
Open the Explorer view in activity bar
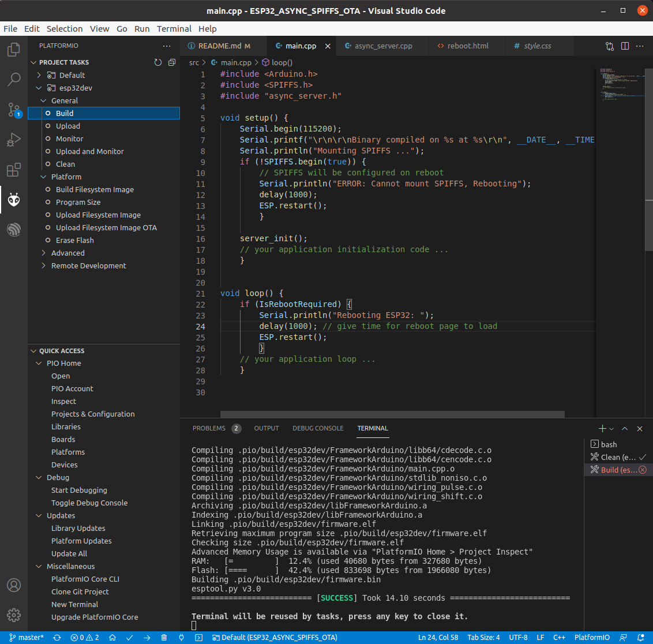[14, 50]
